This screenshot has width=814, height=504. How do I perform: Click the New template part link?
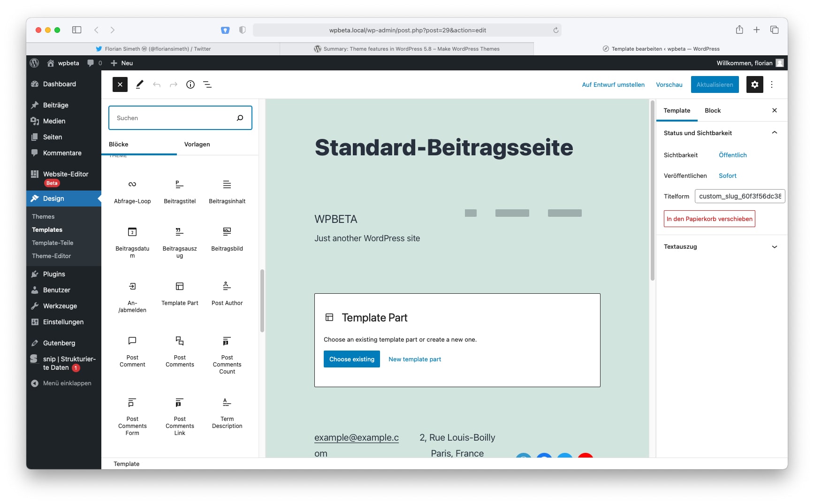(x=415, y=359)
